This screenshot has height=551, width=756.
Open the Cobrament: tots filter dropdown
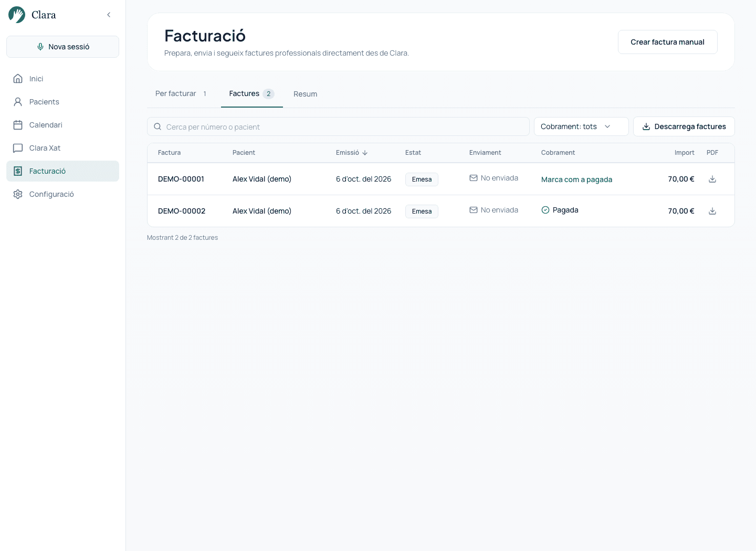coord(581,126)
